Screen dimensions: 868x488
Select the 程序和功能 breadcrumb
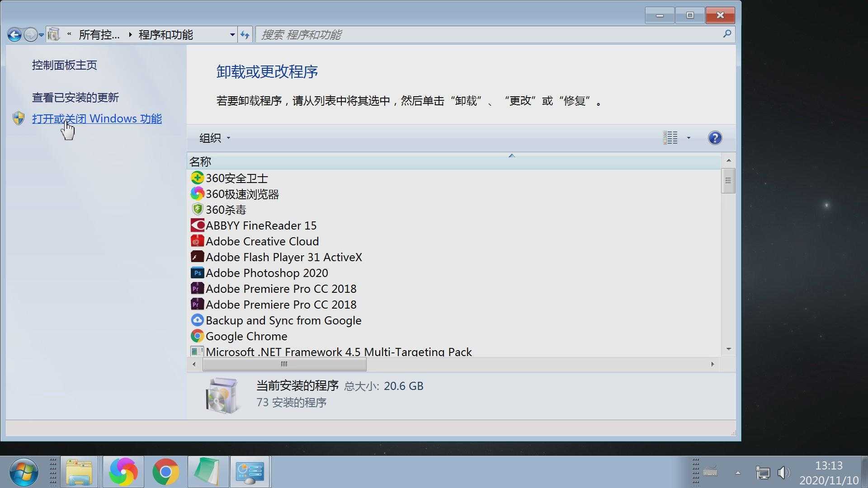tap(166, 35)
